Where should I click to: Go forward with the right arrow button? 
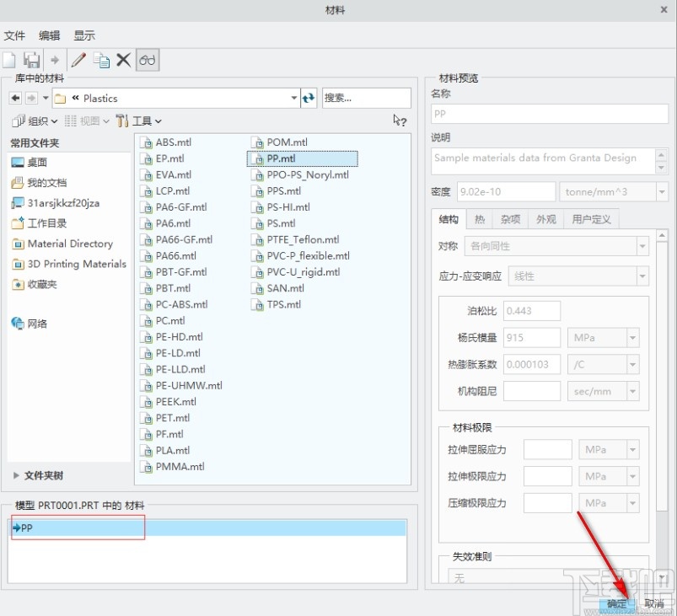coord(31,98)
